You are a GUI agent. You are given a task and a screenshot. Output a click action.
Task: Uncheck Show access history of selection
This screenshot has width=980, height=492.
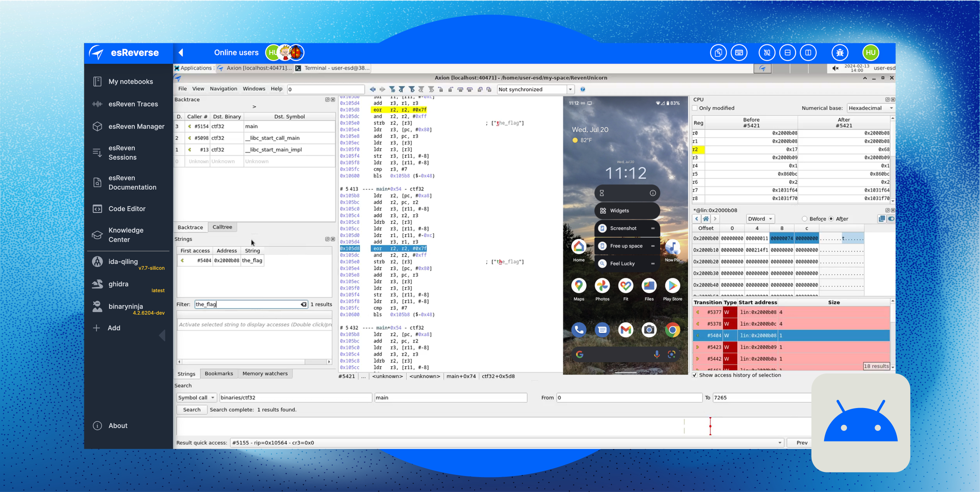tap(695, 375)
